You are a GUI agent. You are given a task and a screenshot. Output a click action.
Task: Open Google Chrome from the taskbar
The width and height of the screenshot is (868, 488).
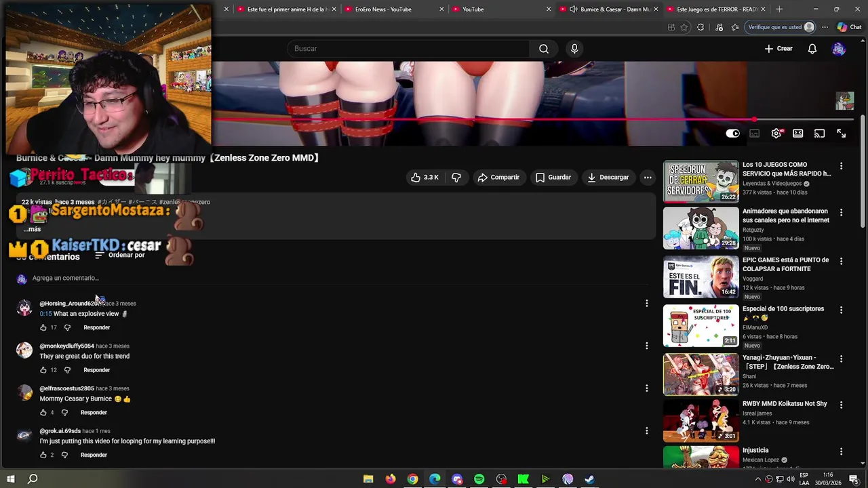(x=412, y=479)
